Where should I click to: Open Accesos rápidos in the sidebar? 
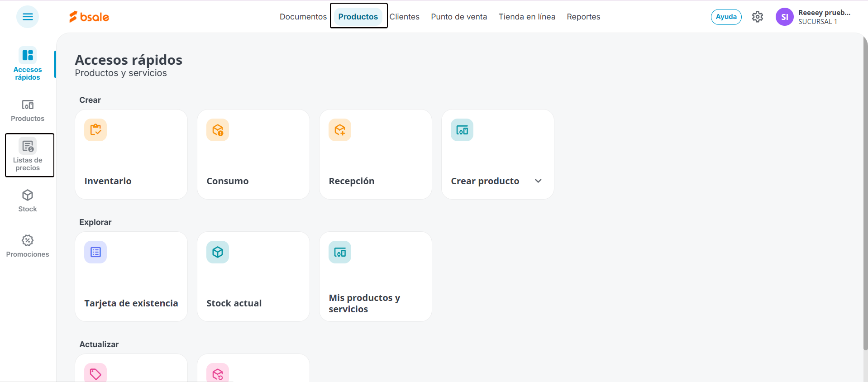pos(28,64)
